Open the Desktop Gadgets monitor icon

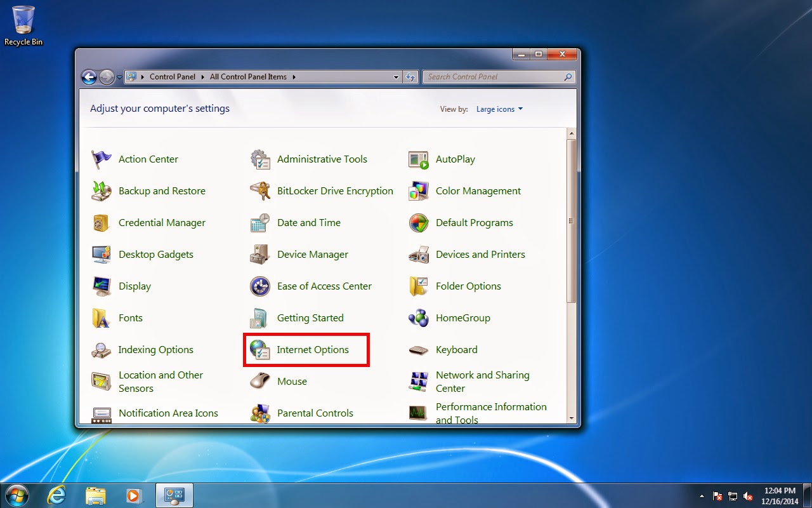click(101, 255)
